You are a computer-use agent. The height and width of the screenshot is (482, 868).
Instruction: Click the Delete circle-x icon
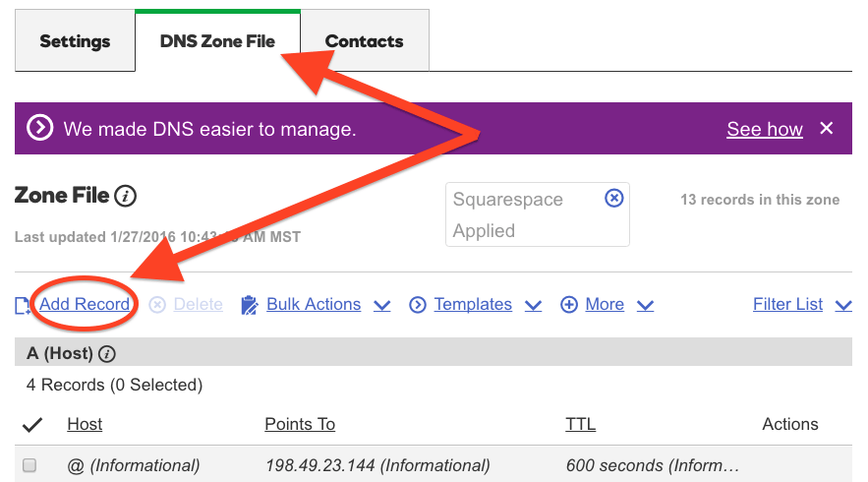coord(157,305)
